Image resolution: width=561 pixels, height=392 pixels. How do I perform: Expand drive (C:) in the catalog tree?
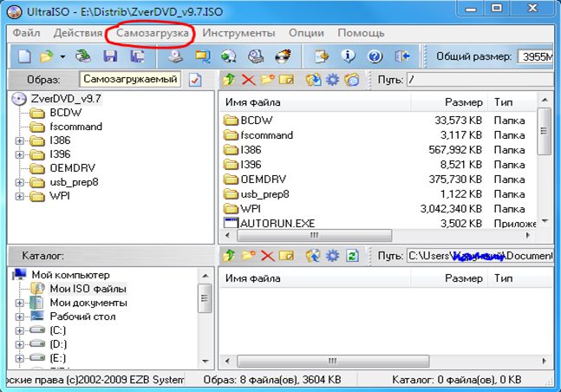20,330
